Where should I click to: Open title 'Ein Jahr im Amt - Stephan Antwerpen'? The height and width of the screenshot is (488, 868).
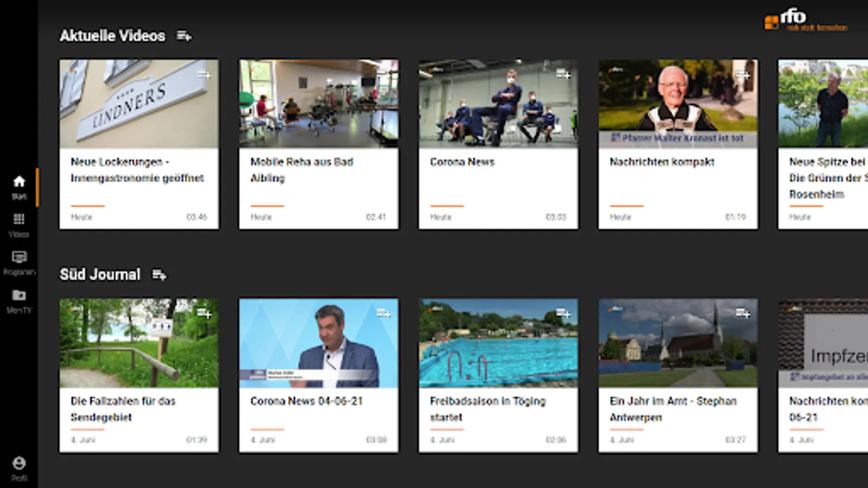[673, 409]
